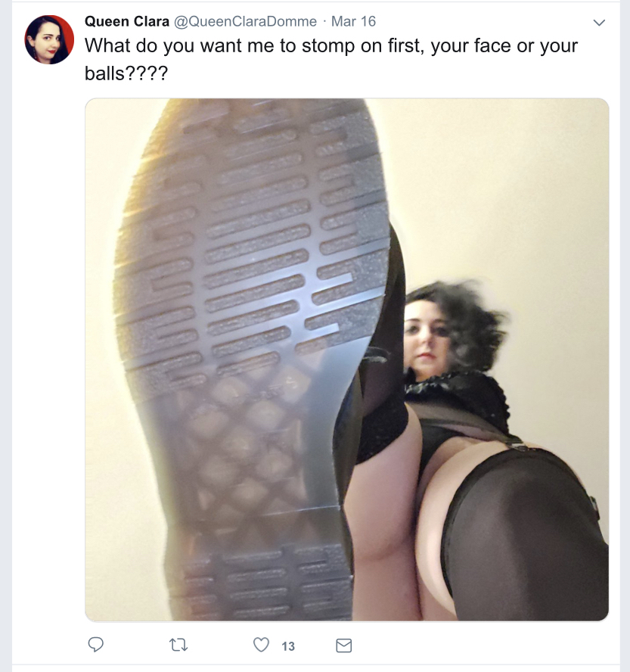
Task: Show more actions with the top-right down arrow
Action: pyautogui.click(x=599, y=22)
